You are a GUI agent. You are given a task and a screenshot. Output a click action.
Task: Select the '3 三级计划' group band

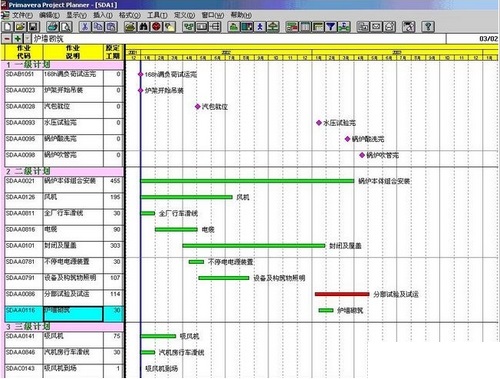pos(63,326)
